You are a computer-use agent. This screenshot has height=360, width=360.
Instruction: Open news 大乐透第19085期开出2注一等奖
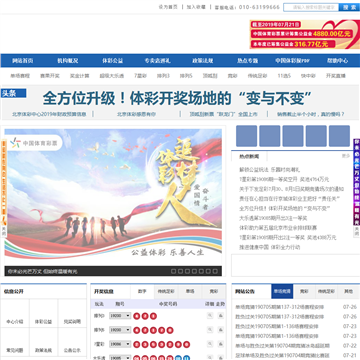(273, 218)
